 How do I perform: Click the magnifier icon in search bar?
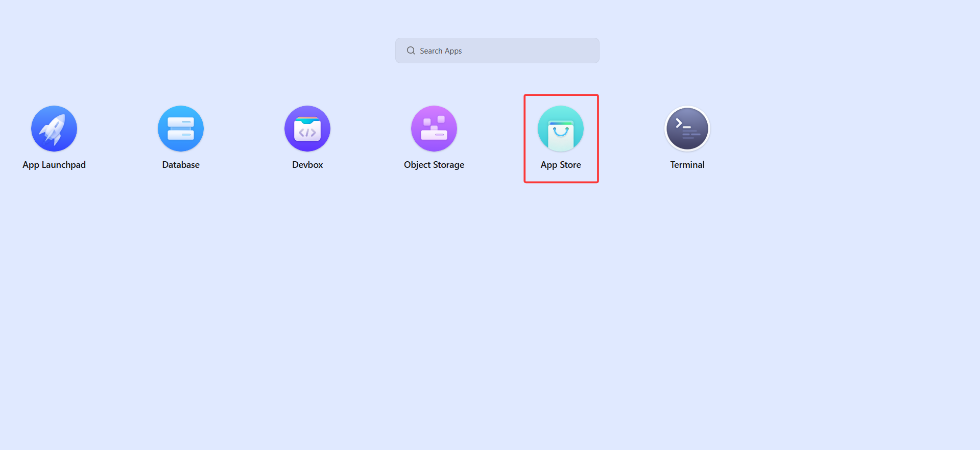pyautogui.click(x=411, y=51)
